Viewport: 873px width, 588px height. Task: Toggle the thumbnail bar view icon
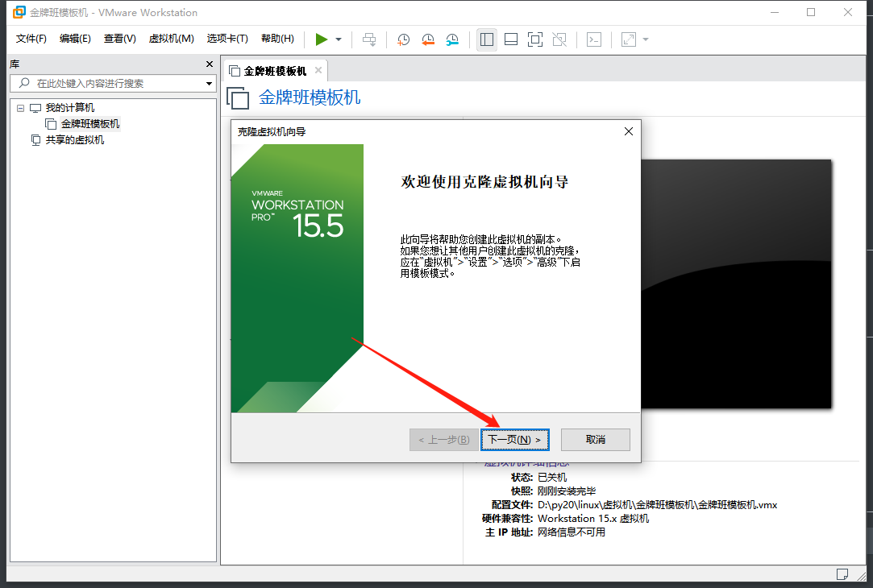tap(510, 39)
